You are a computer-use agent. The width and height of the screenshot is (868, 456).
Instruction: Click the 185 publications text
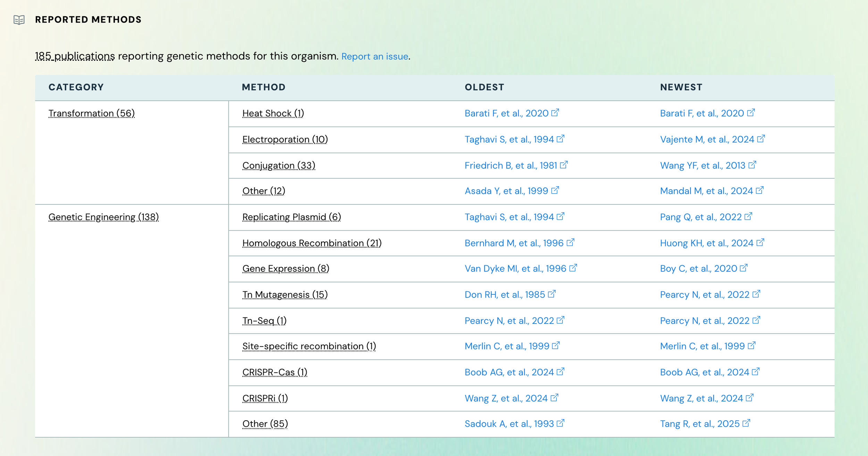point(75,56)
